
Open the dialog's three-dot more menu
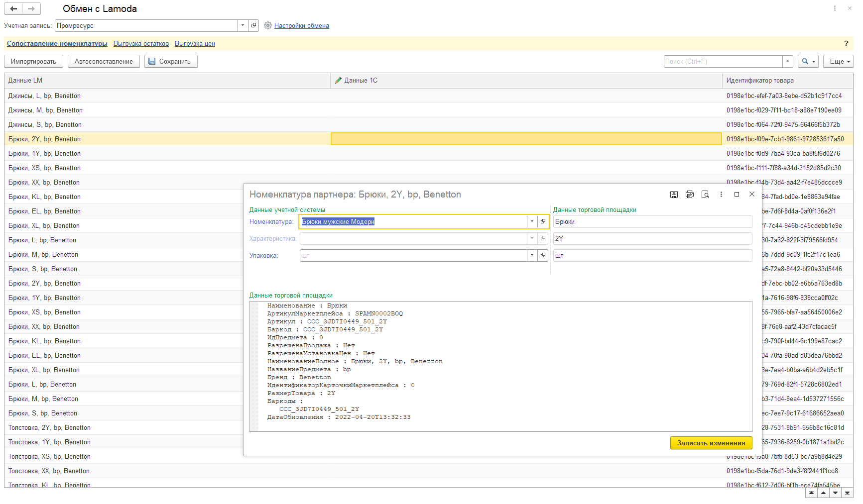pyautogui.click(x=721, y=195)
